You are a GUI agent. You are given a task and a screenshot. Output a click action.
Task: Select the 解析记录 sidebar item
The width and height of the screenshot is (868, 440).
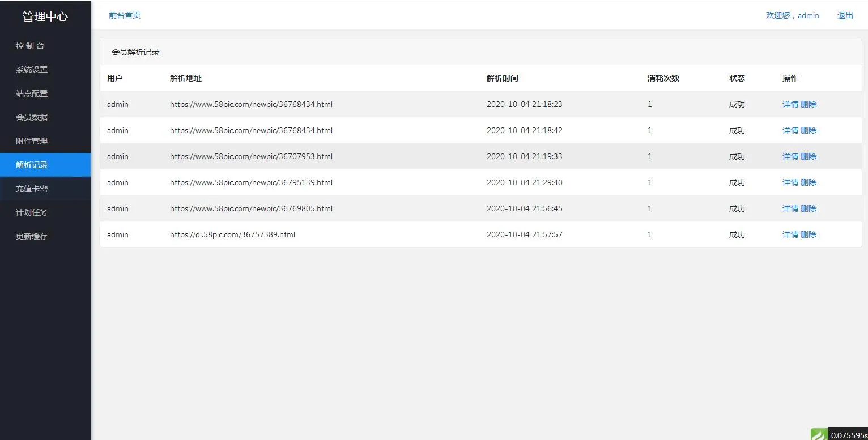click(x=32, y=165)
